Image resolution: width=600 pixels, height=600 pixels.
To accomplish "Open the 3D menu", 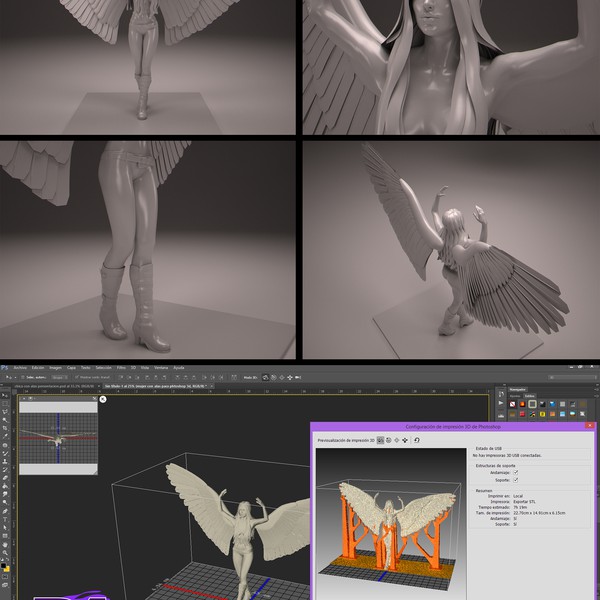I will [x=133, y=368].
